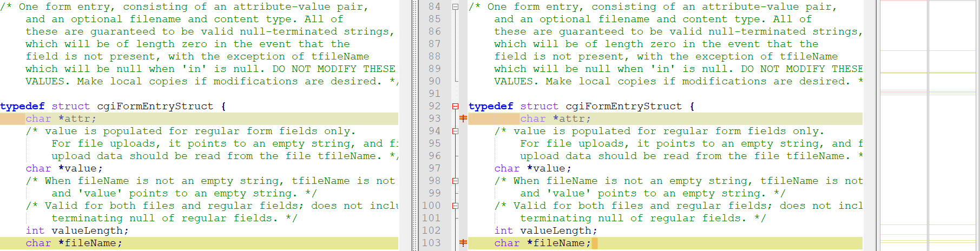
Task: Select line number 87 in the margin
Action: [x=435, y=44]
